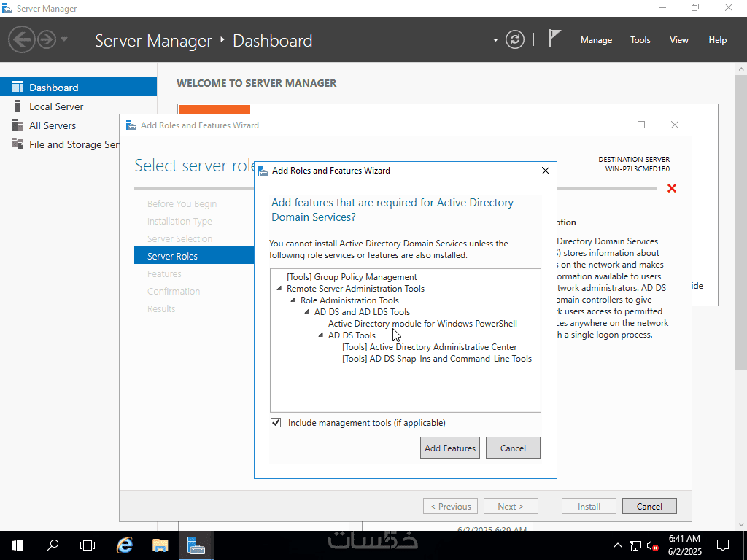
Task: Collapse Role Administration Tools node
Action: click(293, 300)
